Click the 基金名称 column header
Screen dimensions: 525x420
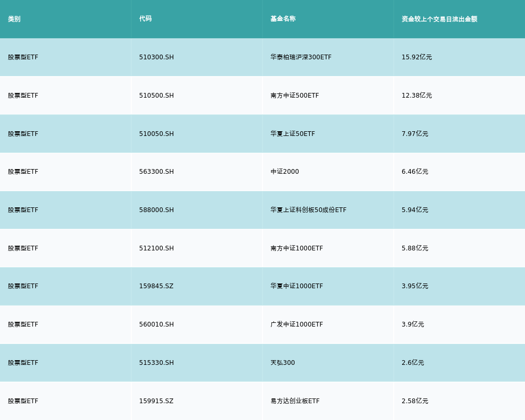(x=283, y=19)
